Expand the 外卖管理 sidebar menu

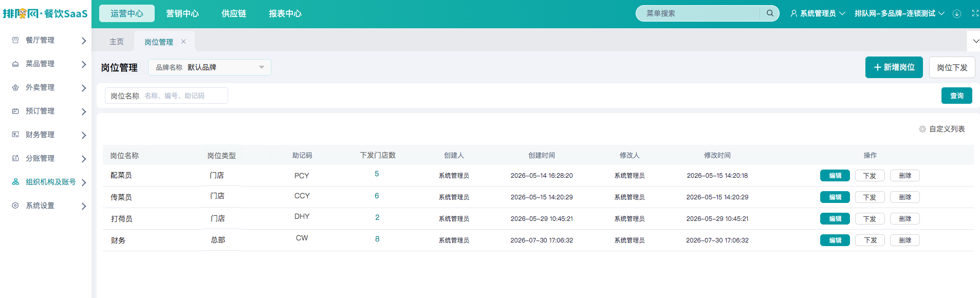(x=84, y=88)
